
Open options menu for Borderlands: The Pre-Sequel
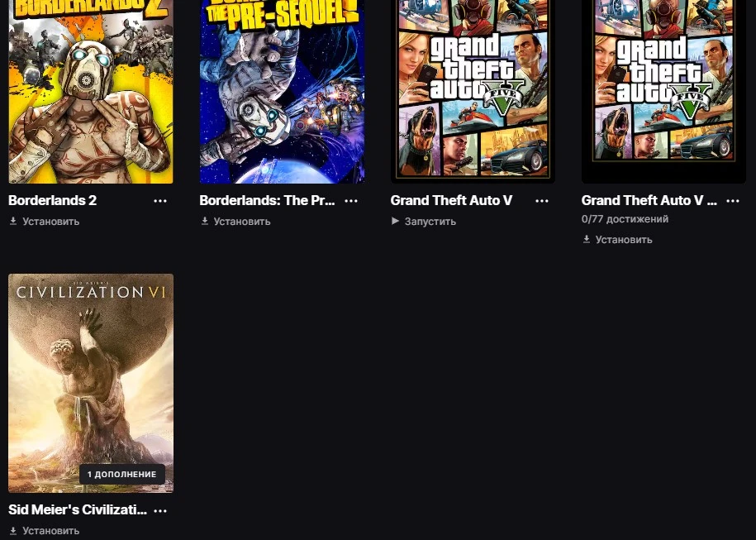(351, 201)
